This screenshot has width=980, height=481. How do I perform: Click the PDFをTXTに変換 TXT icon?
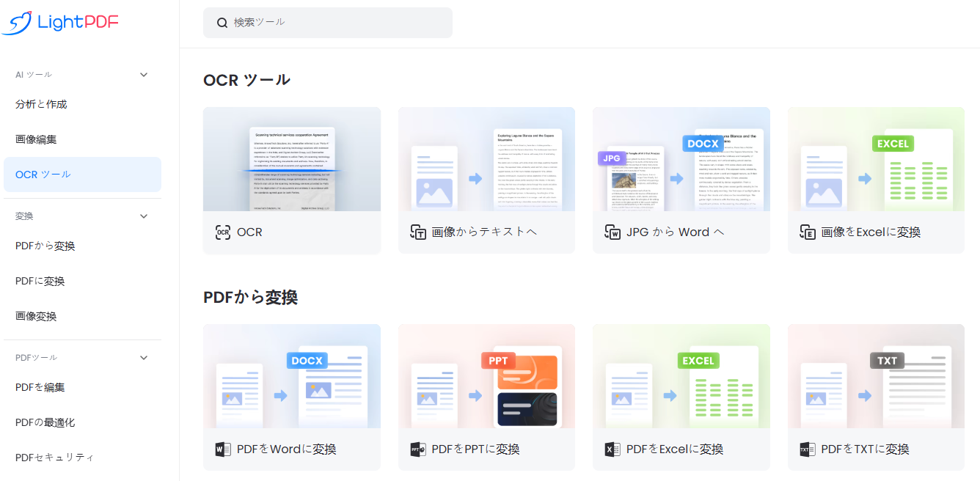tap(808, 449)
